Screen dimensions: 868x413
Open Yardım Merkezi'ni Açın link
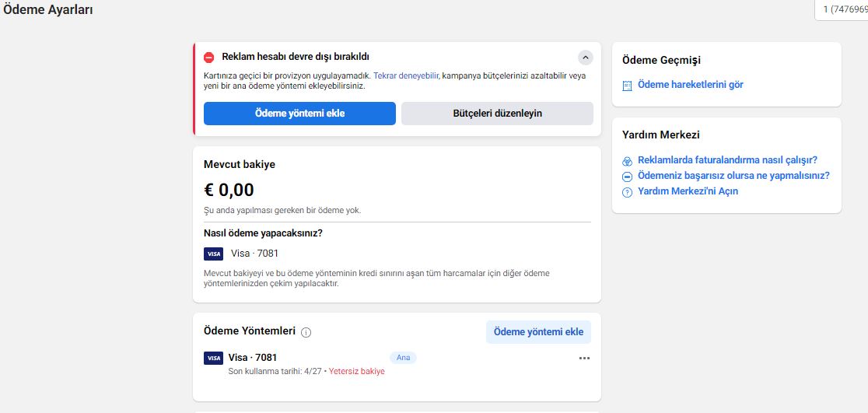pos(688,191)
